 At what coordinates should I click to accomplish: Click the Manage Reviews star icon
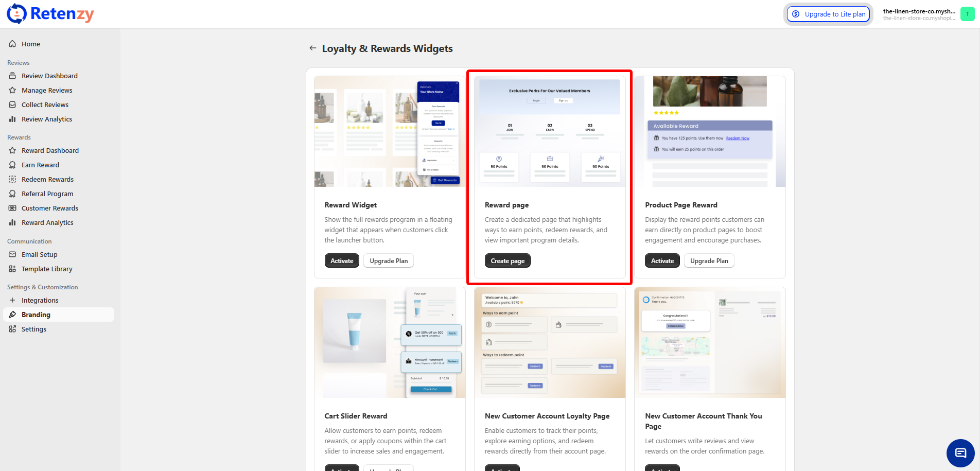pos(12,90)
